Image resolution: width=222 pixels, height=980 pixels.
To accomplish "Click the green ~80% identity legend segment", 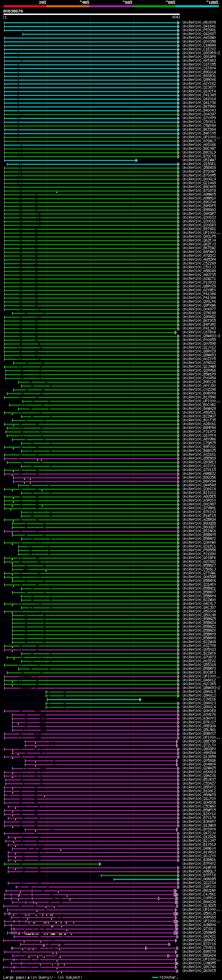I will (154, 6).
